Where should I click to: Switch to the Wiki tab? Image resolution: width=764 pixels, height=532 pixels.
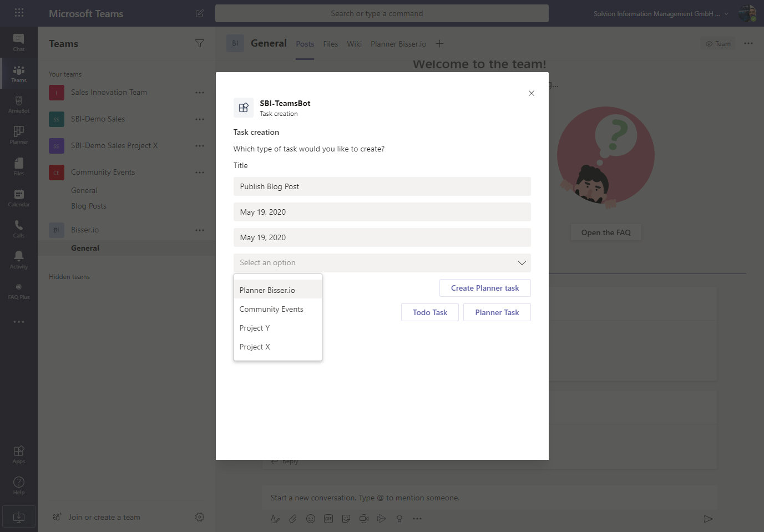[355, 44]
